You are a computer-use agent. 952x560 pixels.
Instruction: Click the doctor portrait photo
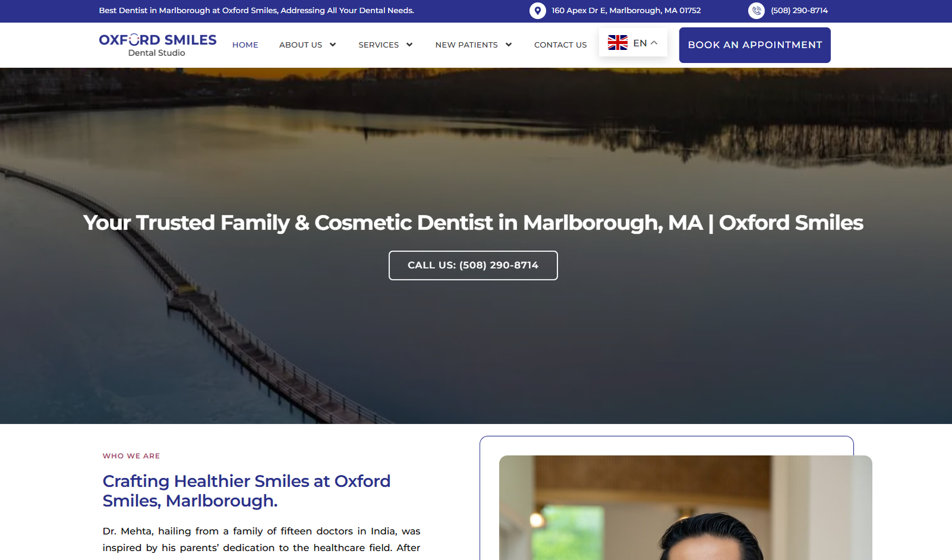point(685,508)
